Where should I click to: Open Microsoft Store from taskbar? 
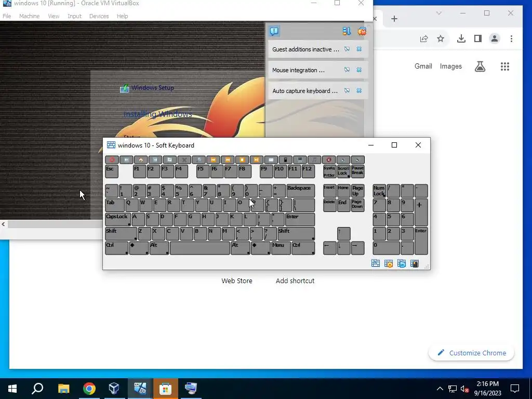[x=165, y=389]
